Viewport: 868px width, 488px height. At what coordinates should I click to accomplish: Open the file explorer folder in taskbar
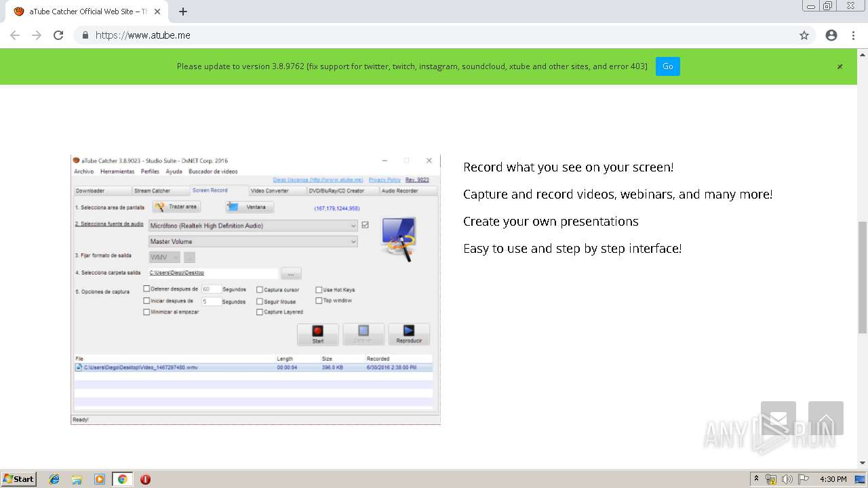pyautogui.click(x=77, y=479)
